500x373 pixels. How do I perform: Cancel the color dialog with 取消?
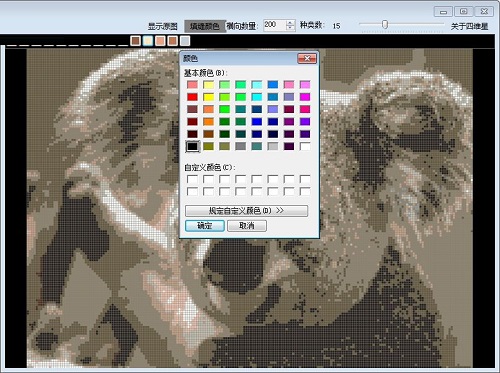(x=247, y=226)
